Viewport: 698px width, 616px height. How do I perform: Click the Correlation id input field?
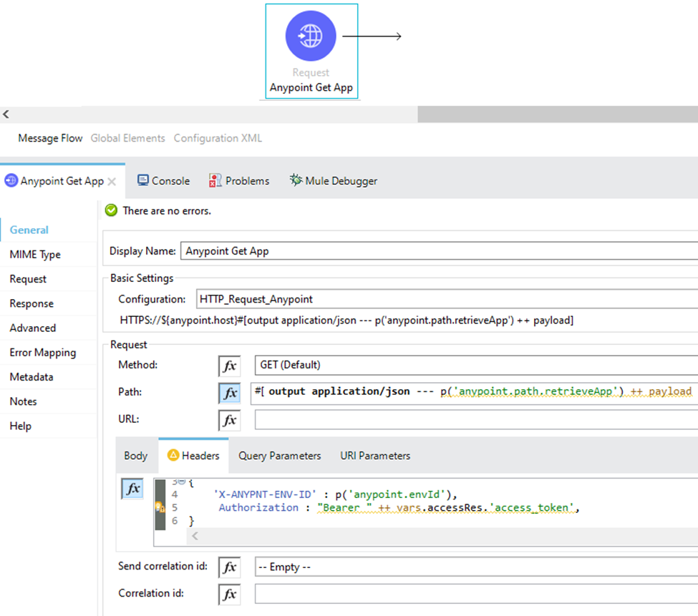(x=476, y=594)
